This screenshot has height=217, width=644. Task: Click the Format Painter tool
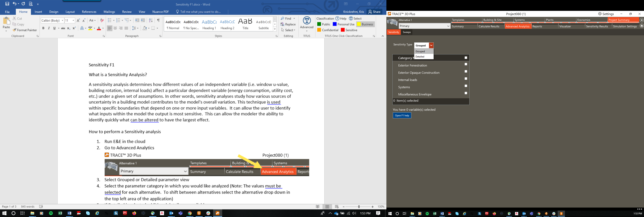25,30
